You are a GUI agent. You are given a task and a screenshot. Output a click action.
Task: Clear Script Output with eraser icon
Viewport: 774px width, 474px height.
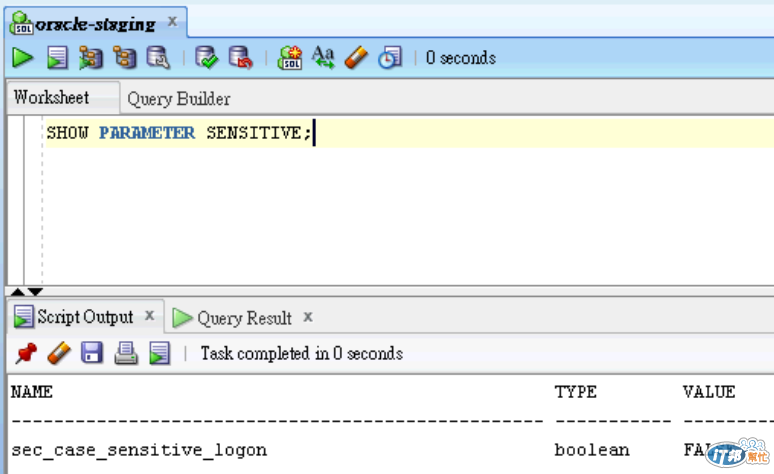59,354
